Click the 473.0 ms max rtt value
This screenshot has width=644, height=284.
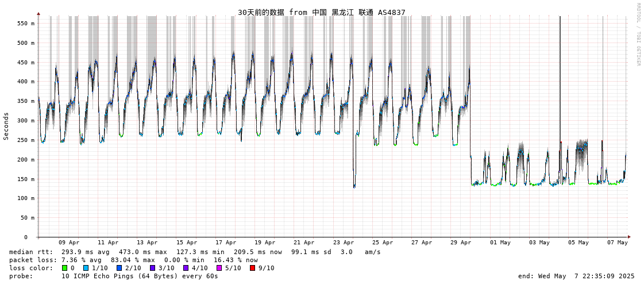pyautogui.click(x=142, y=252)
